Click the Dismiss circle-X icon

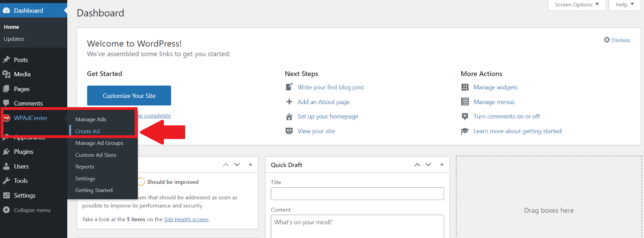607,40
